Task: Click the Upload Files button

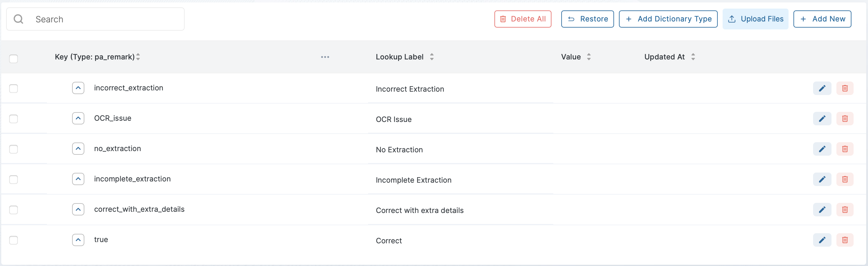Action: click(x=755, y=19)
